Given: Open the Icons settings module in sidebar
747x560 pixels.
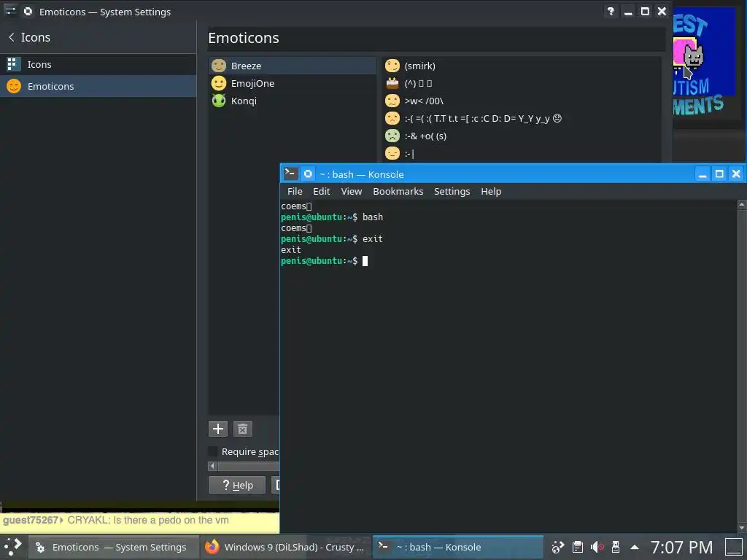Looking at the screenshot, I should tap(98, 64).
